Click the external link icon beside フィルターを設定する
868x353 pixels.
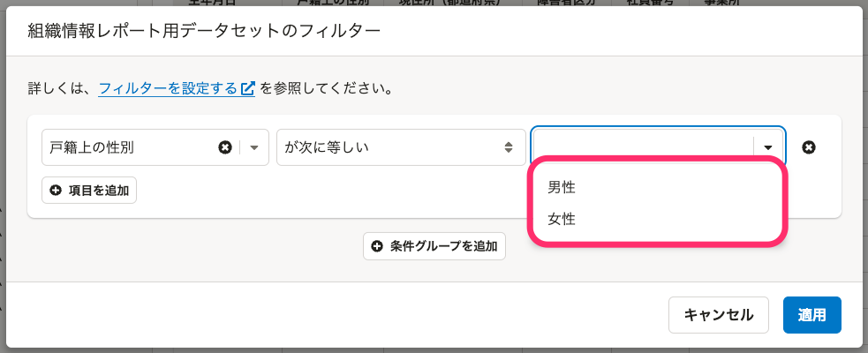coord(247,88)
